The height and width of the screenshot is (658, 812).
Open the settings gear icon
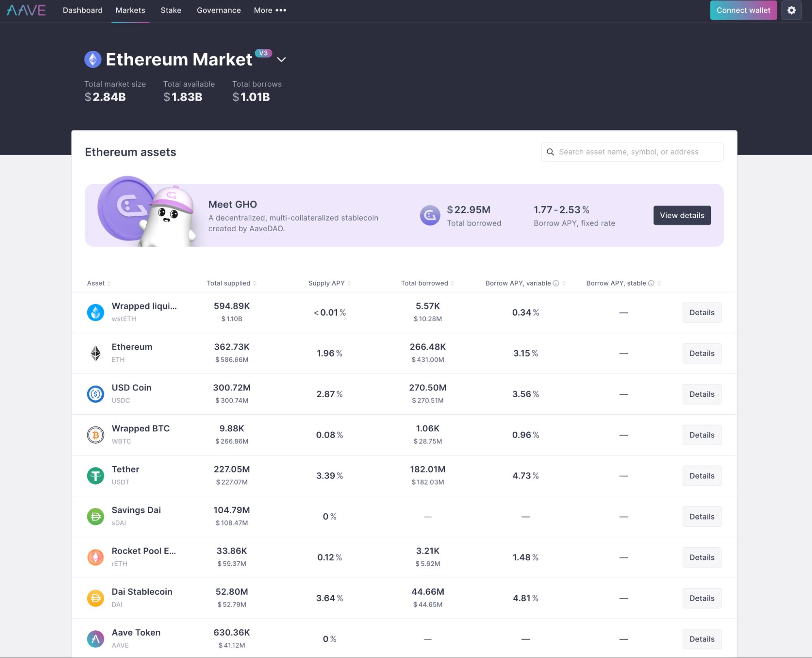[x=791, y=10]
